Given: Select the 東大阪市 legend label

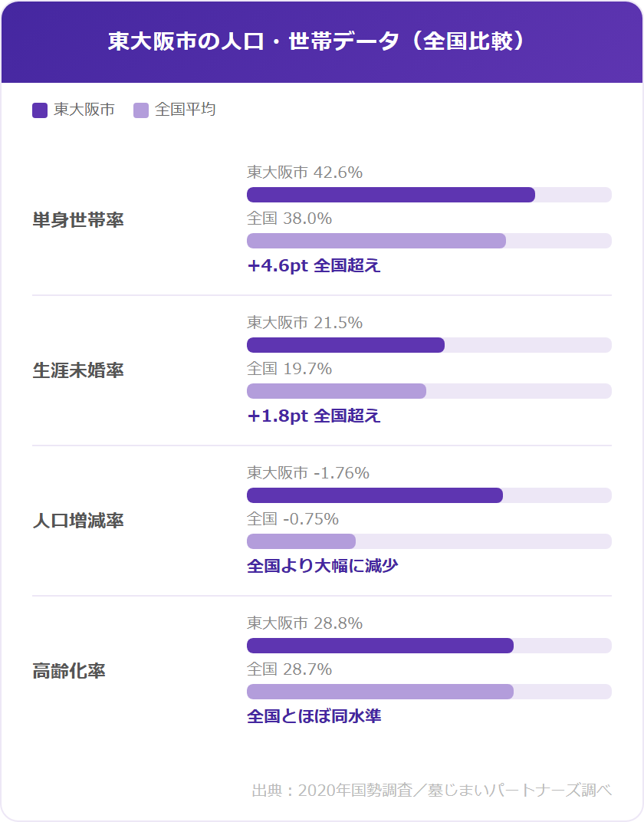Looking at the screenshot, I should click(x=84, y=110).
